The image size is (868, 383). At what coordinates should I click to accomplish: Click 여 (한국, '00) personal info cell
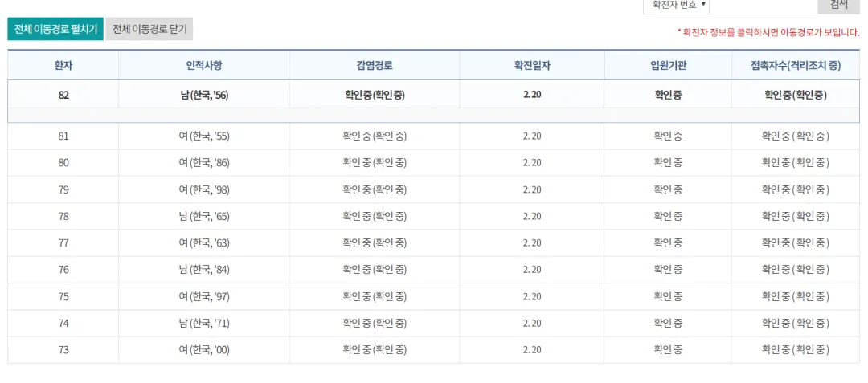(x=203, y=350)
